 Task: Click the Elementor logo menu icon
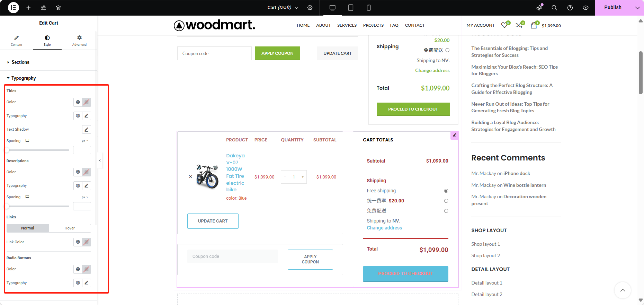(14, 8)
